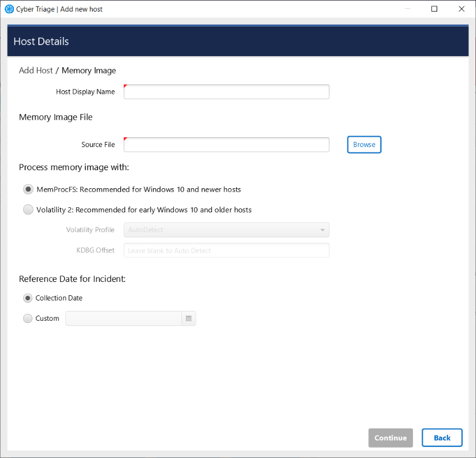Go Back to the previous step

pyautogui.click(x=442, y=438)
